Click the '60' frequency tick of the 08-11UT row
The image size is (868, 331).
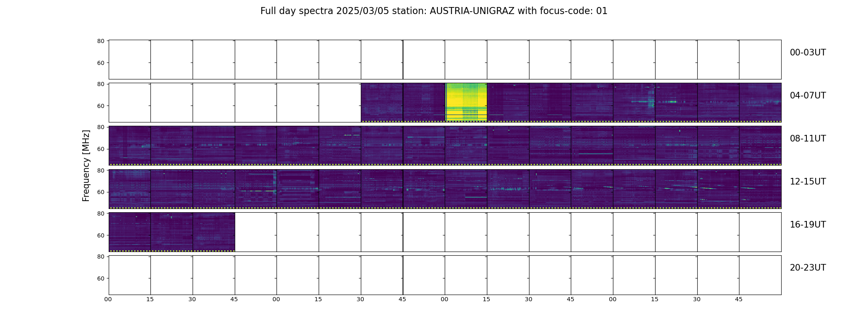coord(100,149)
